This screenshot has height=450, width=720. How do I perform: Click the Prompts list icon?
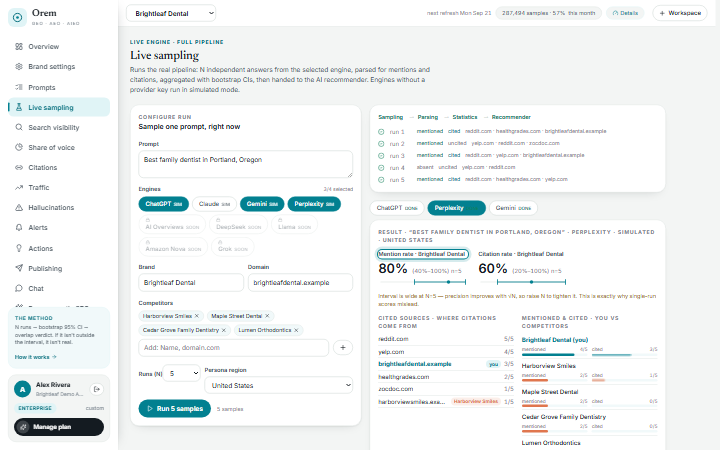click(x=19, y=87)
